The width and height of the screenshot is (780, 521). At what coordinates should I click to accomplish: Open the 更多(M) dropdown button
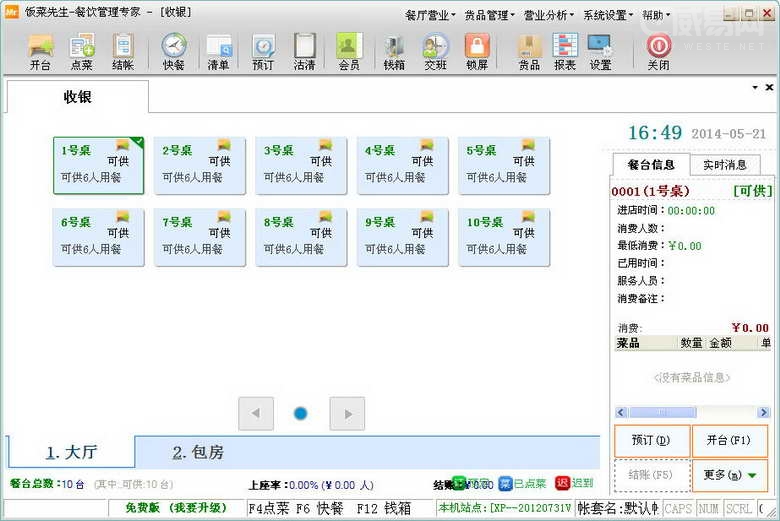(x=730, y=475)
